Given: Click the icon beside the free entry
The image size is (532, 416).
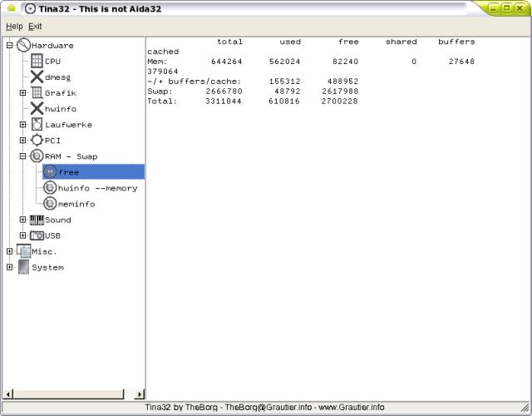Looking at the screenshot, I should point(50,172).
